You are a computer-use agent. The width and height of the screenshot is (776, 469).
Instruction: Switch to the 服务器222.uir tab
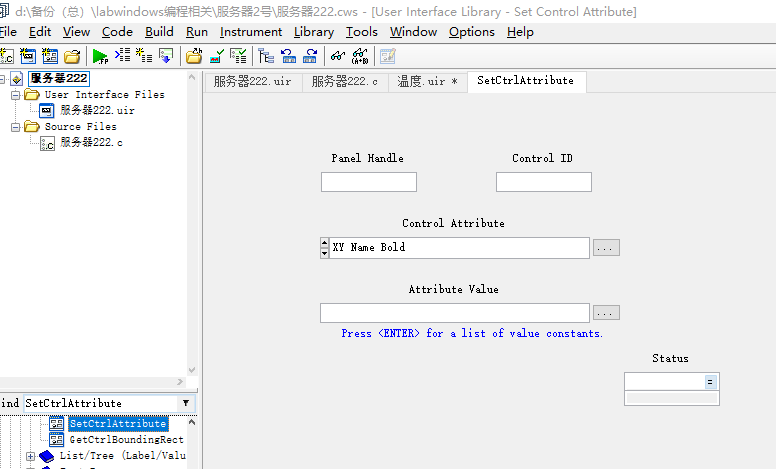[252, 82]
